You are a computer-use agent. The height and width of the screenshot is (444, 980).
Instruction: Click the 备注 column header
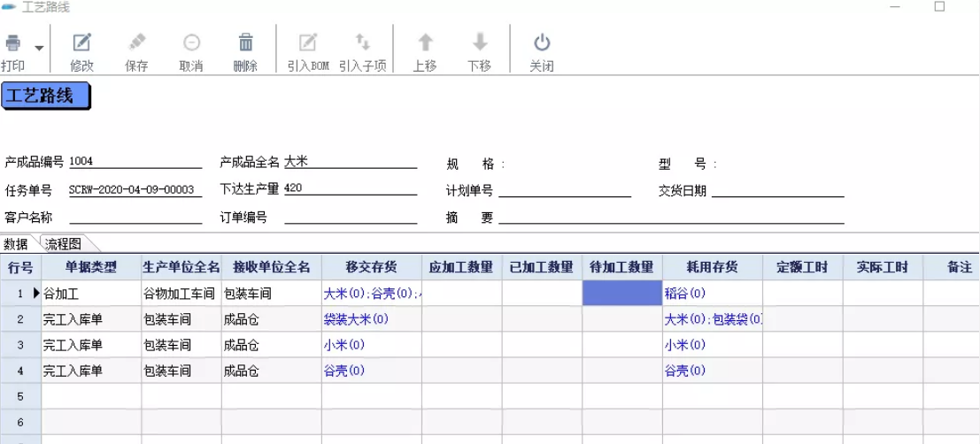click(x=952, y=267)
